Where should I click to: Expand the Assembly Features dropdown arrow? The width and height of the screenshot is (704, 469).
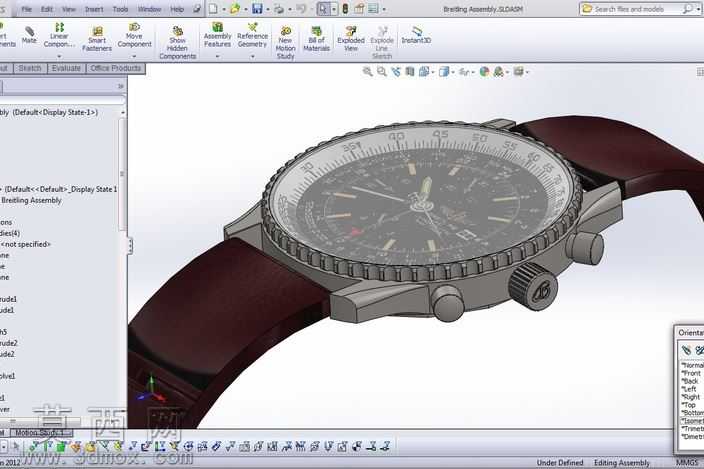pyautogui.click(x=217, y=57)
